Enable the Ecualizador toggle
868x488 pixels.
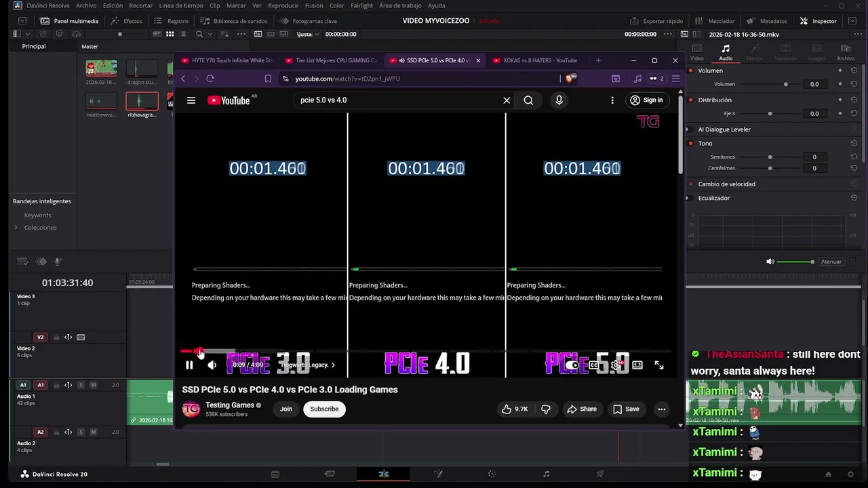pos(691,198)
